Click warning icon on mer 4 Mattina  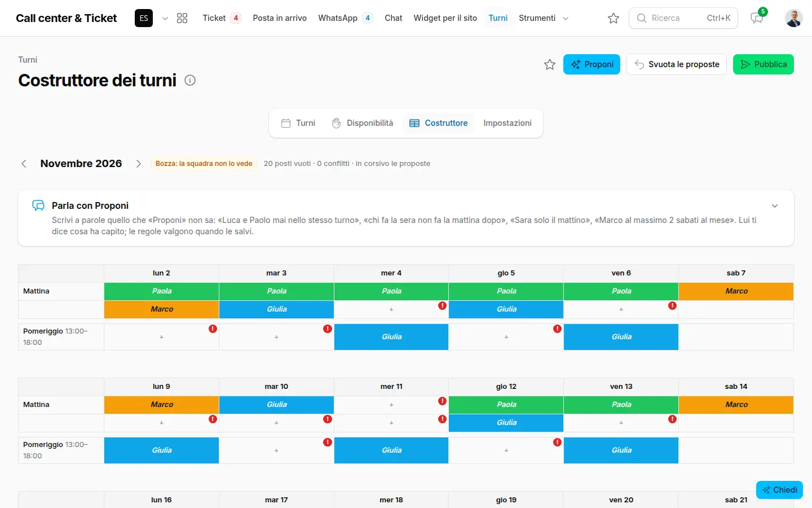[x=442, y=305]
